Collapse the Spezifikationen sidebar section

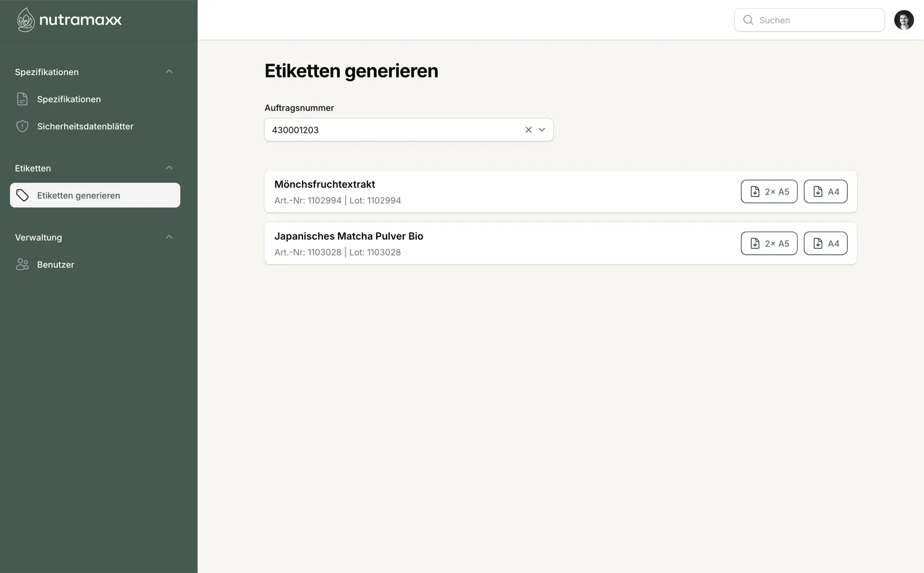point(169,72)
